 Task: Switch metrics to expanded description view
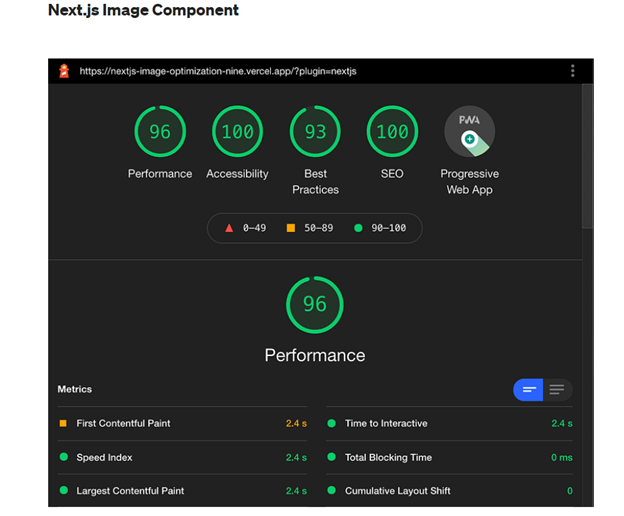pyautogui.click(x=557, y=389)
